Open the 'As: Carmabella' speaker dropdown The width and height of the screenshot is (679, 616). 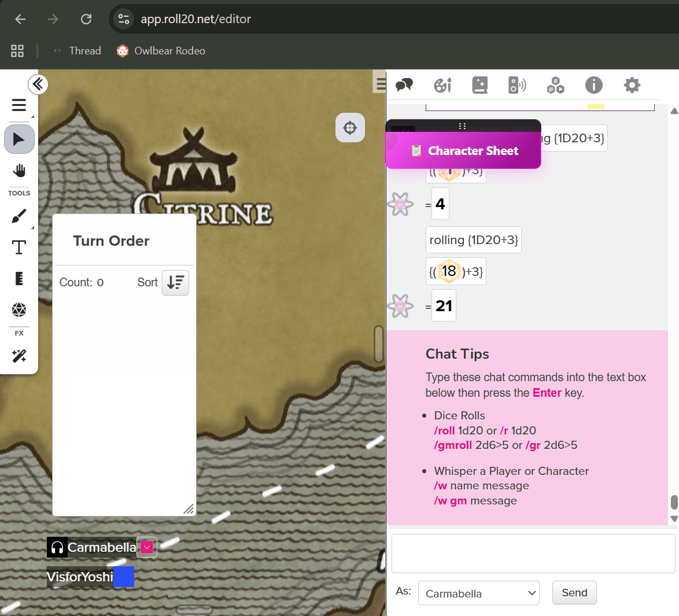pyautogui.click(x=478, y=593)
